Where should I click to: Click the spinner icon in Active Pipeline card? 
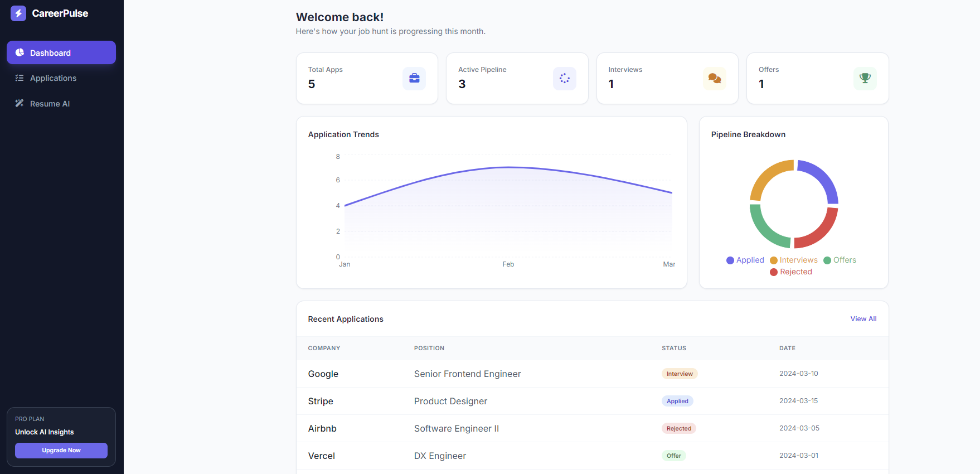[564, 78]
